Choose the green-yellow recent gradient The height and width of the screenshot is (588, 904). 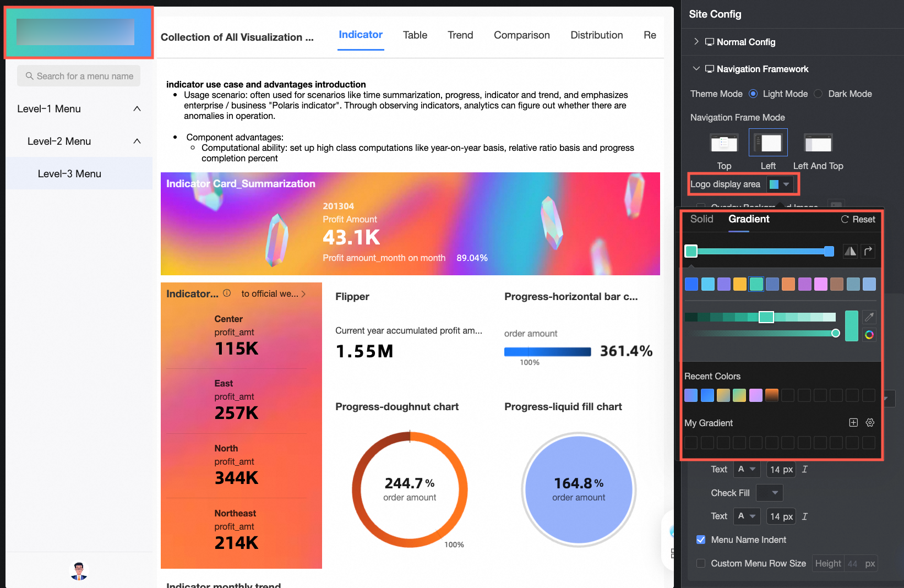click(x=739, y=395)
